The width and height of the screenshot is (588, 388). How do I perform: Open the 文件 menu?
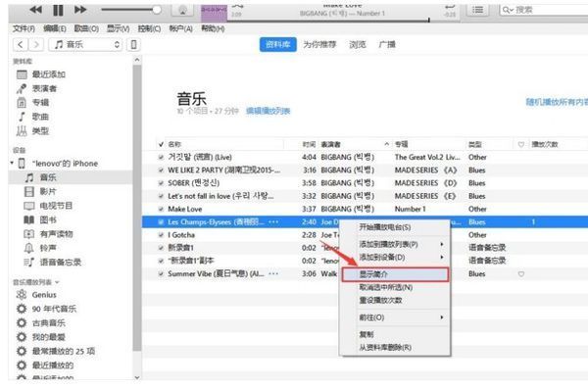[24, 28]
